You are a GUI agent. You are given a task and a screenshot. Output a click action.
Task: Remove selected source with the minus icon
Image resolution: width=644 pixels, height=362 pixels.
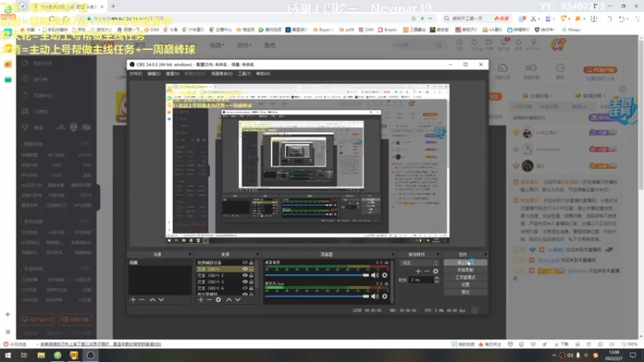pos(209,299)
